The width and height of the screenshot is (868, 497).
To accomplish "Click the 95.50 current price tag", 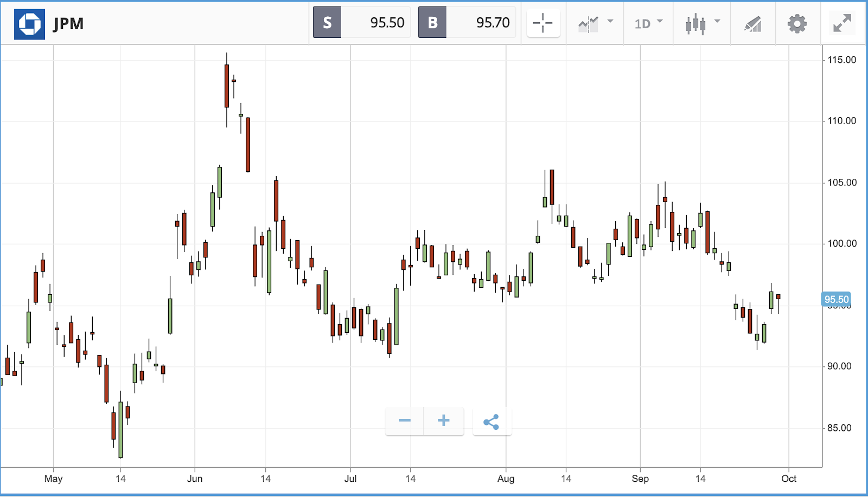I will [836, 299].
